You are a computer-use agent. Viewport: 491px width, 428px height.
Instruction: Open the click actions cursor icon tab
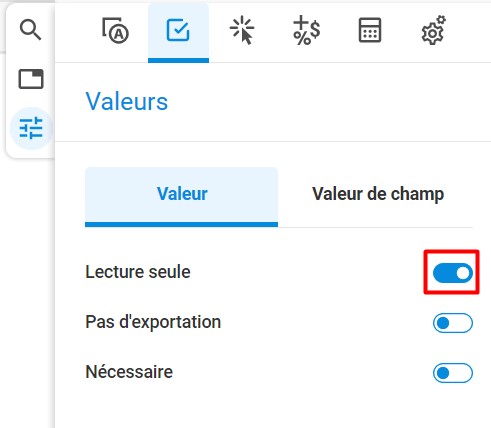click(x=242, y=31)
